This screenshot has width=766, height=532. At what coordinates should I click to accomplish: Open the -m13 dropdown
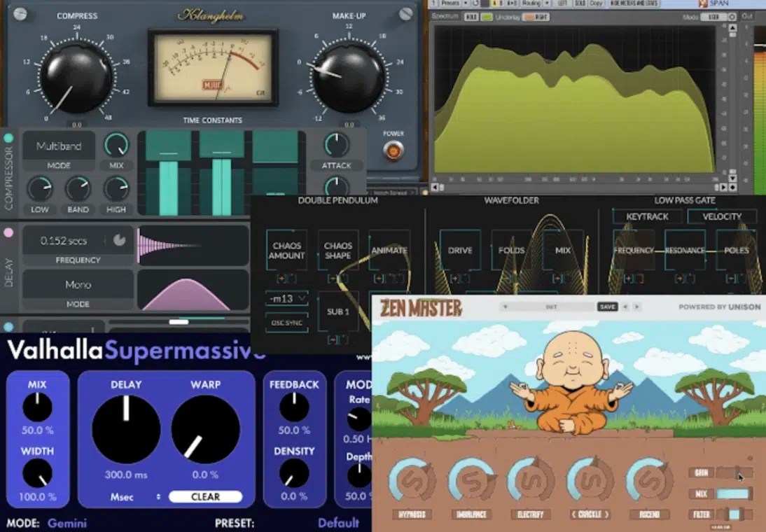[287, 298]
